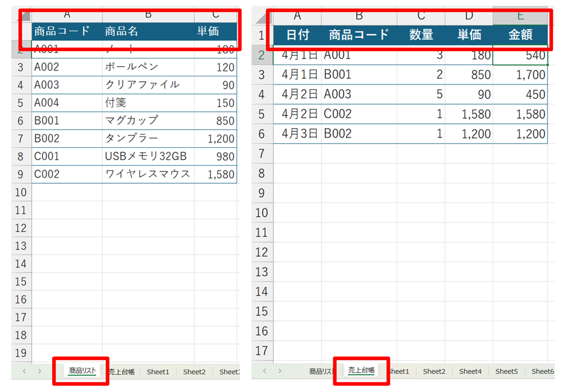Select cell クリアファイル

click(148, 85)
